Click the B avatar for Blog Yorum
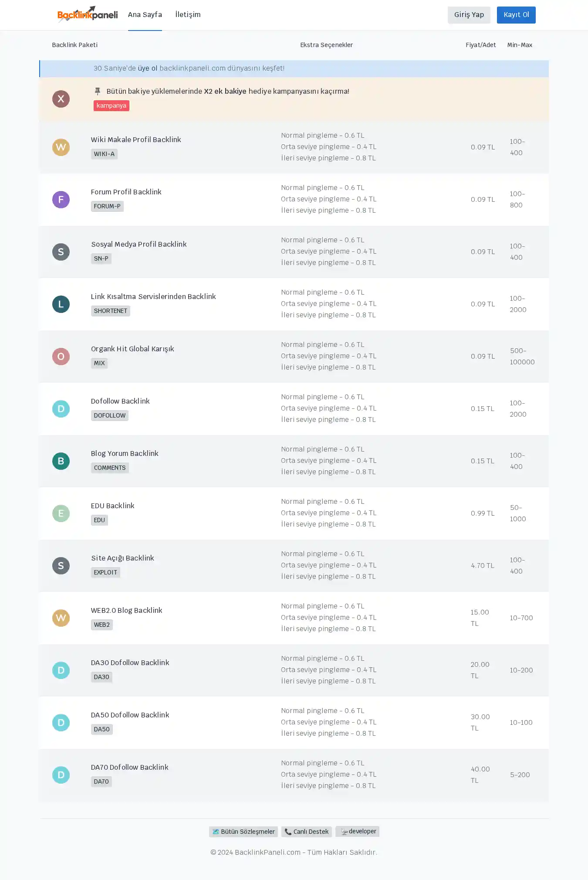The image size is (588, 880). tap(61, 461)
